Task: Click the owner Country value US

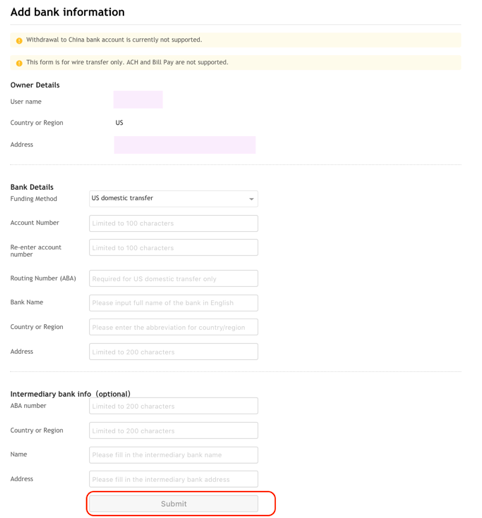Action: pos(119,123)
